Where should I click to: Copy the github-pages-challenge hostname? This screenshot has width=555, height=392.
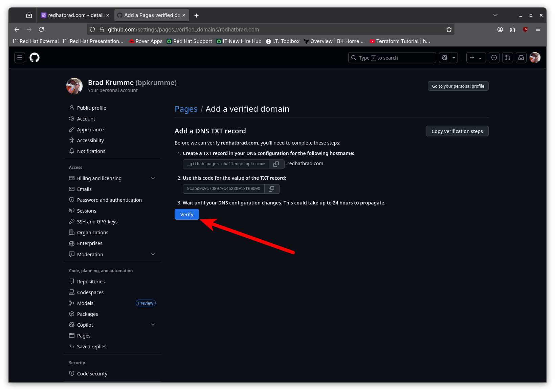click(x=276, y=164)
